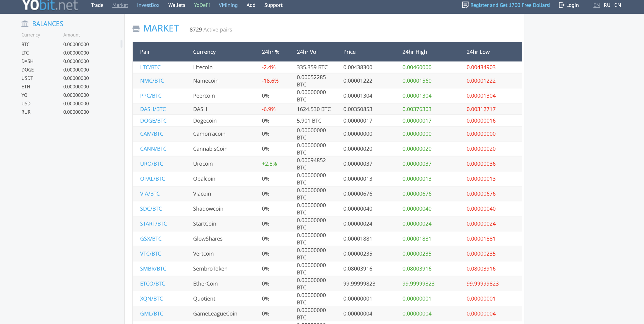Open the Add section

point(251,5)
